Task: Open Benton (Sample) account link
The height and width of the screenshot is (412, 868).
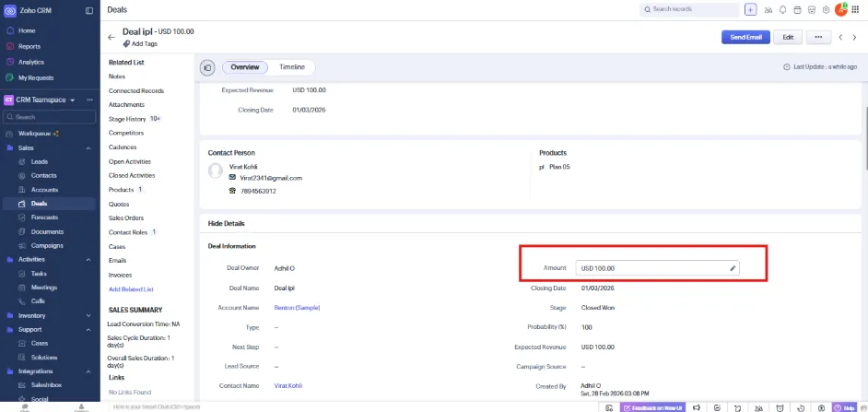Action: pyautogui.click(x=297, y=307)
